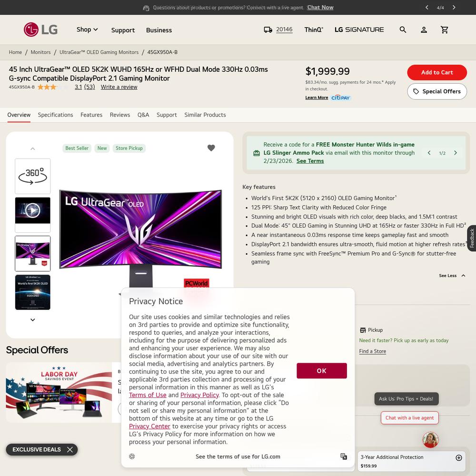Click the Add to Cart button

click(437, 72)
